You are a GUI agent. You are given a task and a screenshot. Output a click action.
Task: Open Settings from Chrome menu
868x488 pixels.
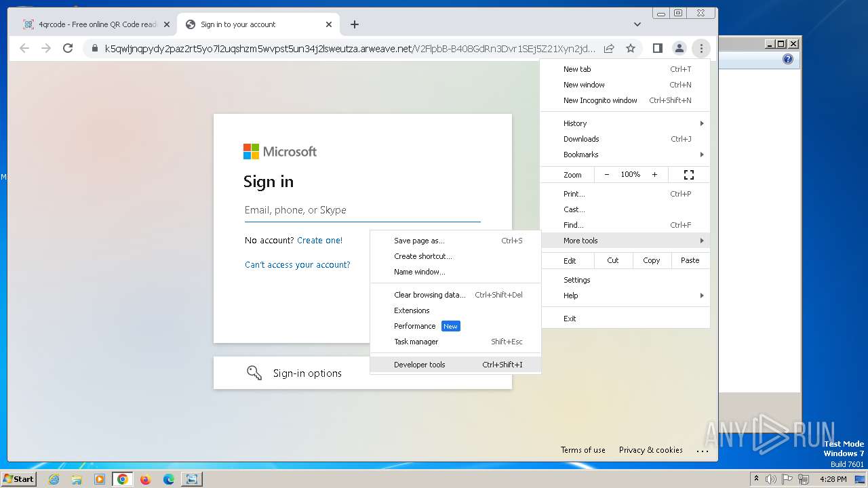click(625, 280)
